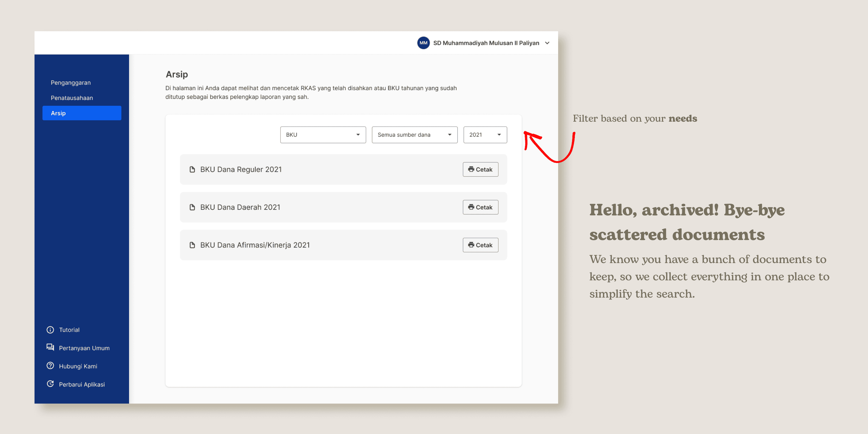Screen dimensions: 868x434
Task: Open the 2021 year dropdown
Action: [485, 135]
